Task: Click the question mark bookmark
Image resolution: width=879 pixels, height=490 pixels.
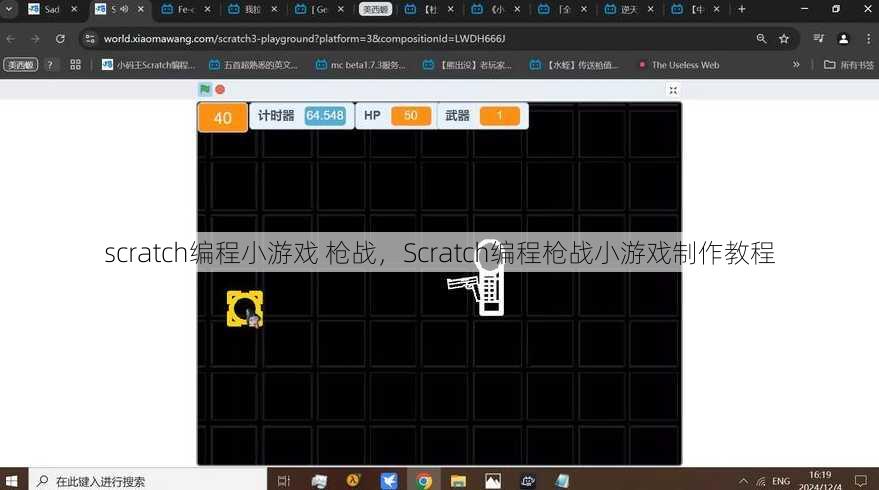Action: pyautogui.click(x=50, y=65)
